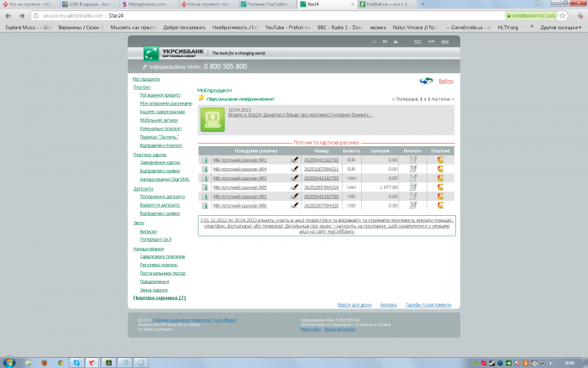Open info icon for рахунок №2

(205, 197)
